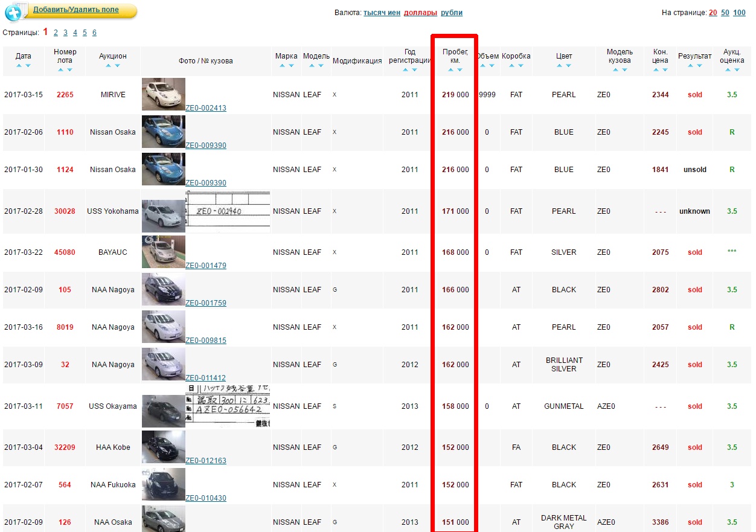Image resolution: width=756 pixels, height=532 pixels.
Task: Sort Кон. цена descending arrow
Action: point(665,69)
